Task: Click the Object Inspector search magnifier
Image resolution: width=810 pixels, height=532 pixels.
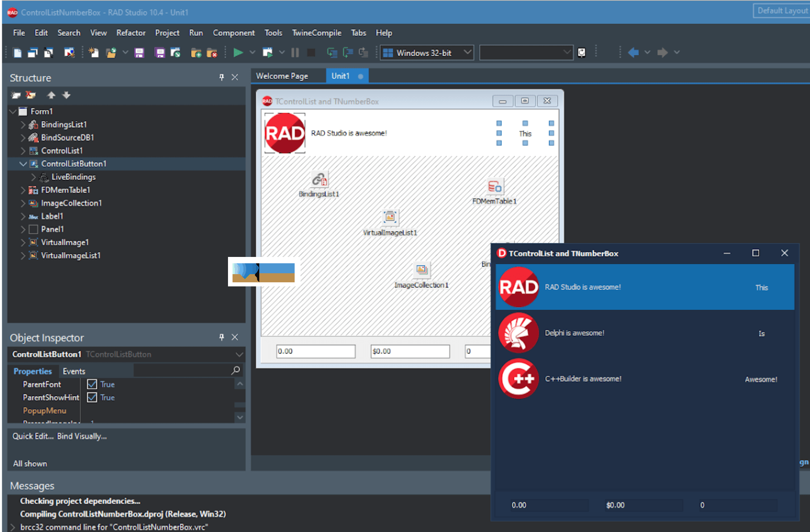Action: coord(236,371)
